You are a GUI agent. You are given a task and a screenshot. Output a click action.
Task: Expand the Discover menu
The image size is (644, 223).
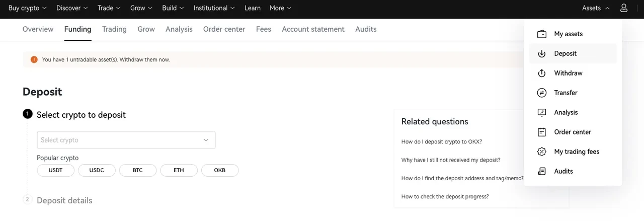(x=72, y=8)
